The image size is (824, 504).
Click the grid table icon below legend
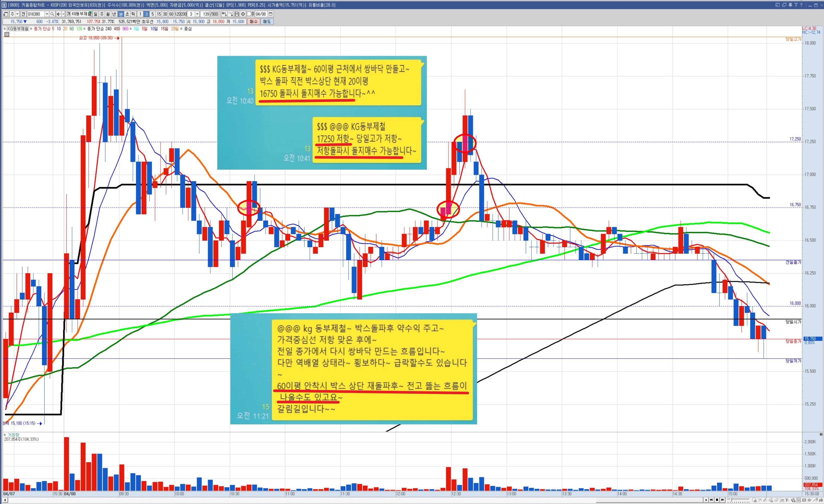(7, 34)
